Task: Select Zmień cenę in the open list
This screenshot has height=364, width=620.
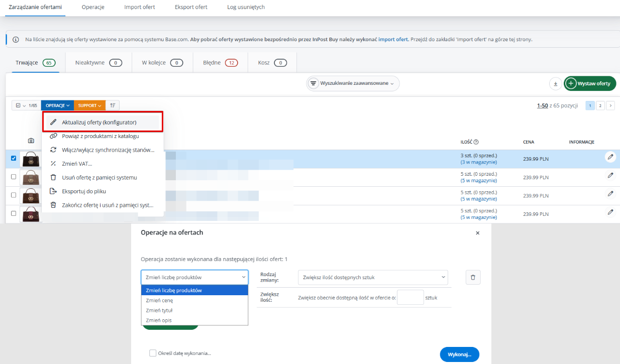Action: (159, 300)
